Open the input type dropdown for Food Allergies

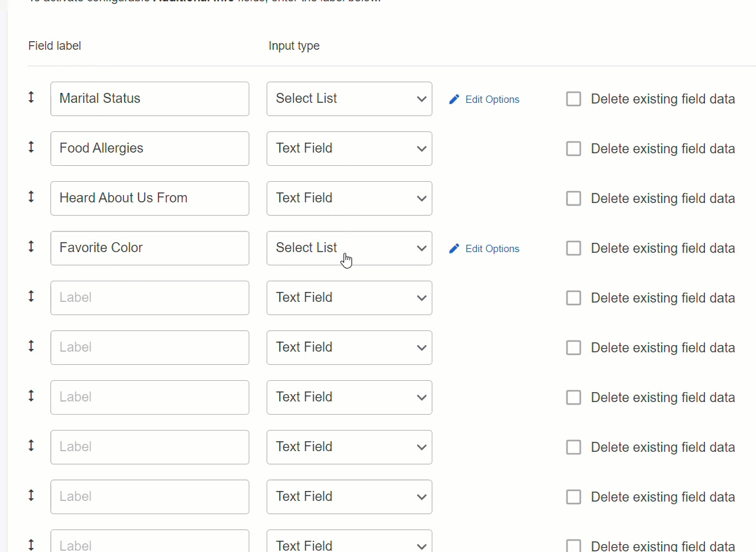(349, 148)
